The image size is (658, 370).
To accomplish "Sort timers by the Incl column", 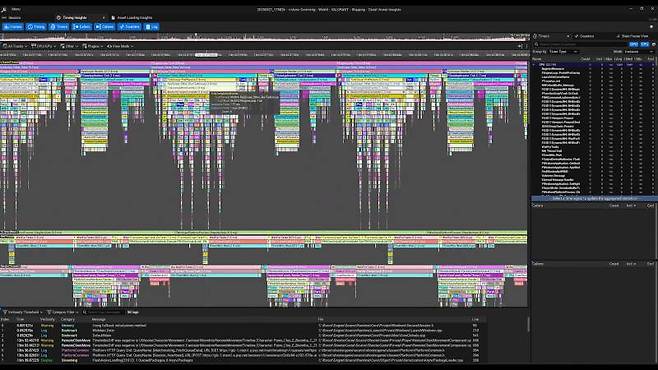I will (x=599, y=59).
